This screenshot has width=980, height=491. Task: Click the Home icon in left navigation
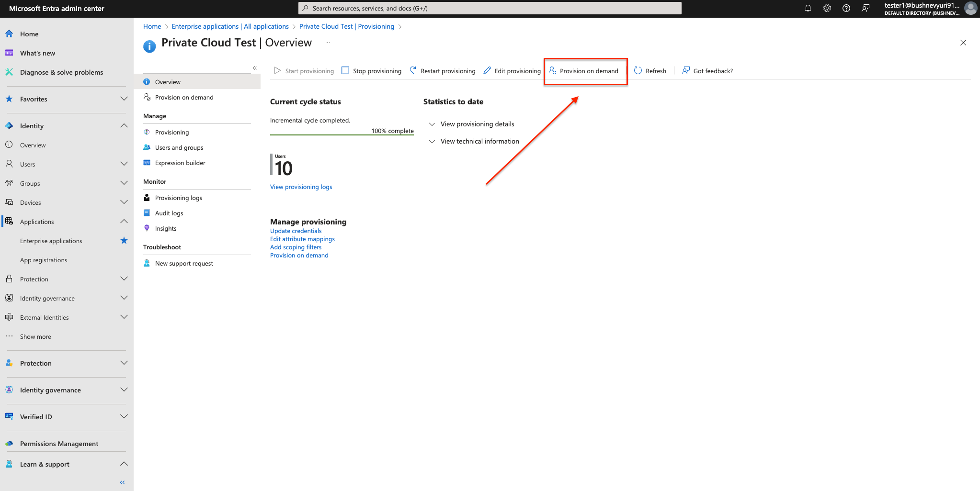point(9,34)
